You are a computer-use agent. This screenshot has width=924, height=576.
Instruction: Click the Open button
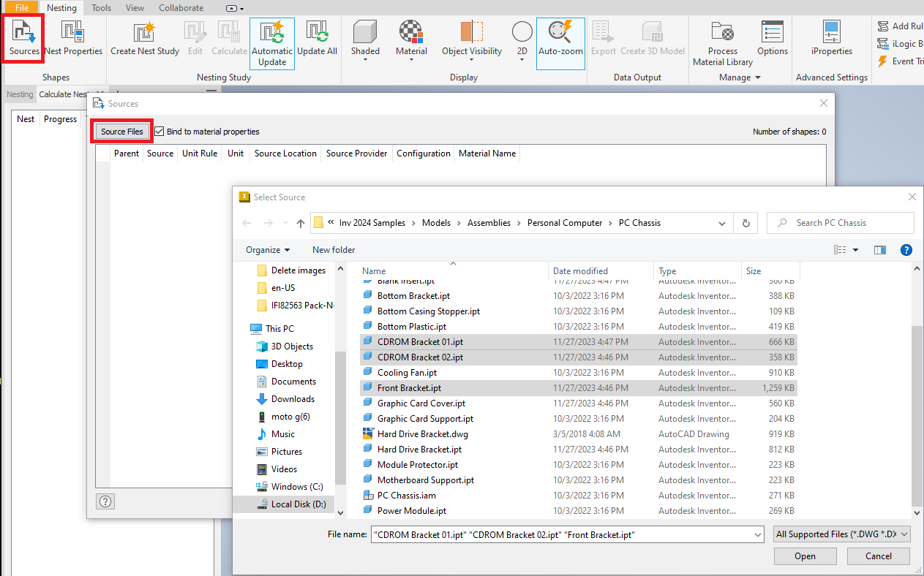(805, 556)
